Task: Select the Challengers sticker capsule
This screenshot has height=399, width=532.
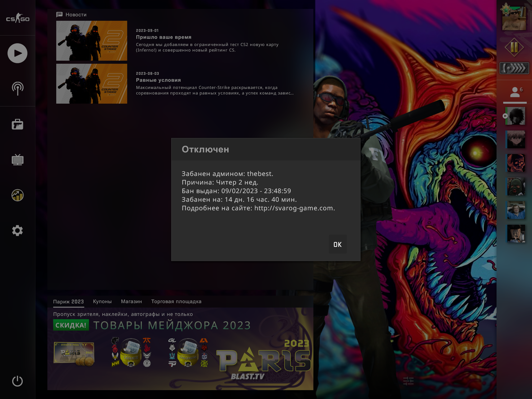Action: click(188, 352)
